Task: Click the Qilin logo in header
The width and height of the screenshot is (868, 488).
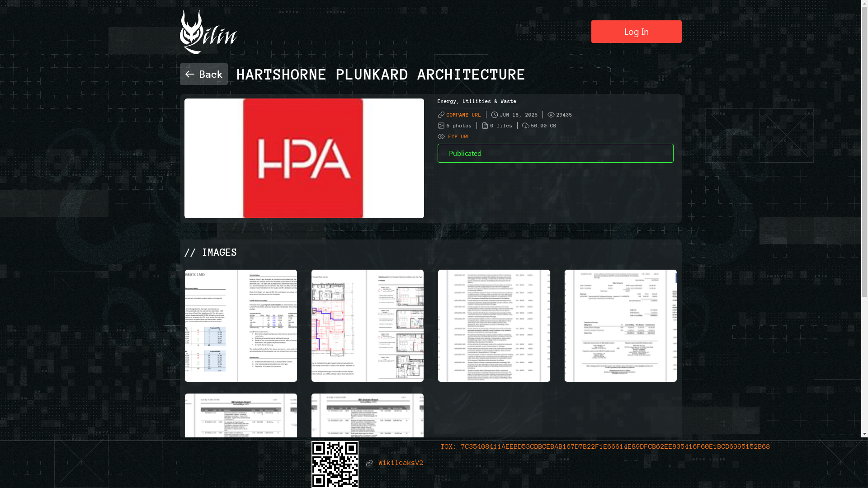Action: point(208,32)
